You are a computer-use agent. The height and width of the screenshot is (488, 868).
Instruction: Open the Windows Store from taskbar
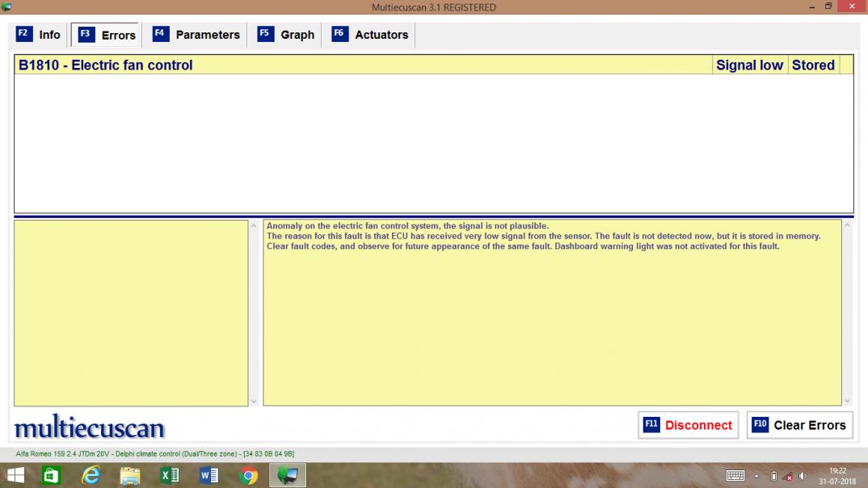pyautogui.click(x=51, y=475)
